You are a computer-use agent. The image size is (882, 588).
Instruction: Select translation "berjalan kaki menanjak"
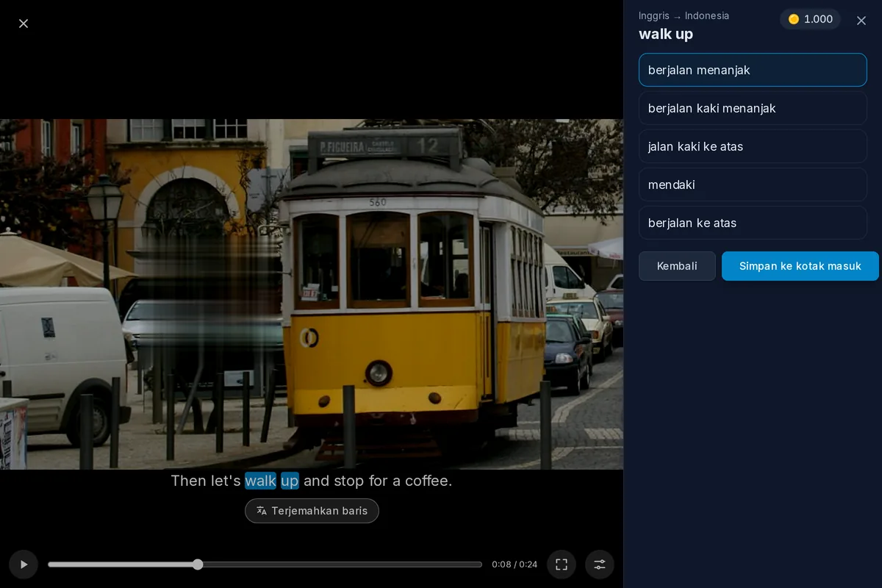point(753,108)
